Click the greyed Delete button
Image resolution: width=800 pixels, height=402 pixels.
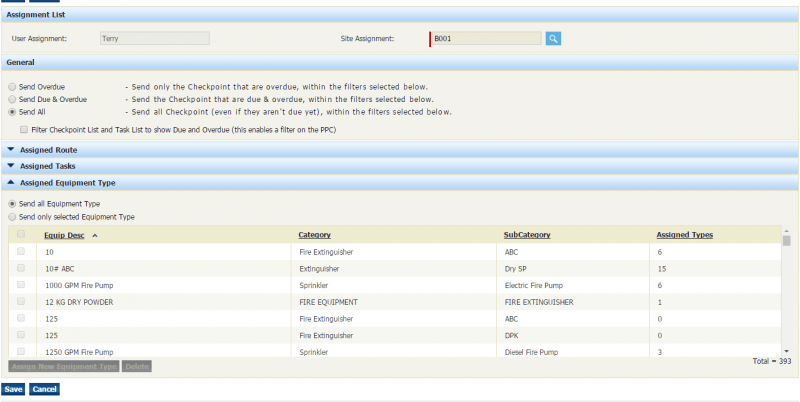[136, 366]
